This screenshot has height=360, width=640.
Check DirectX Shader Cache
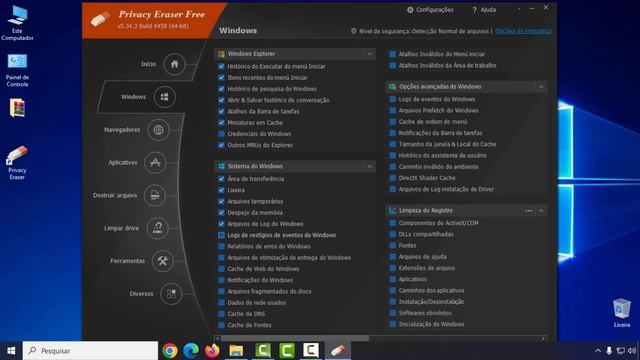[393, 178]
